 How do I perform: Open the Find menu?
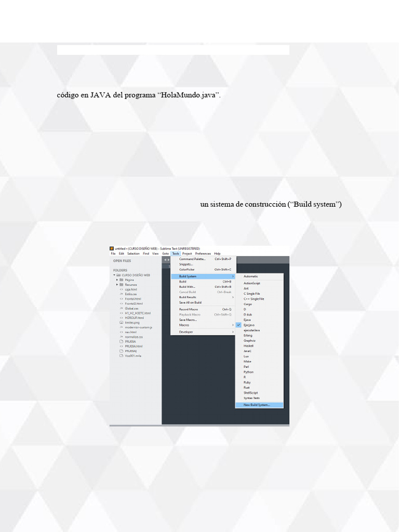pyautogui.click(x=146, y=254)
